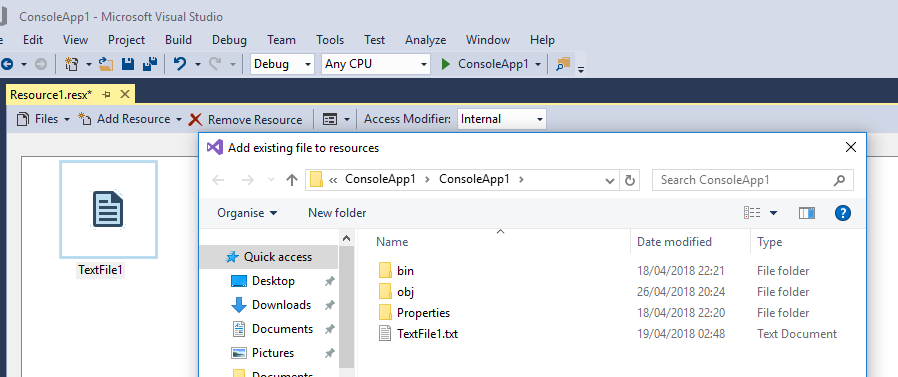Click the Search ConsoleApp1 field
Image resolution: width=898 pixels, height=377 pixels.
(x=753, y=180)
